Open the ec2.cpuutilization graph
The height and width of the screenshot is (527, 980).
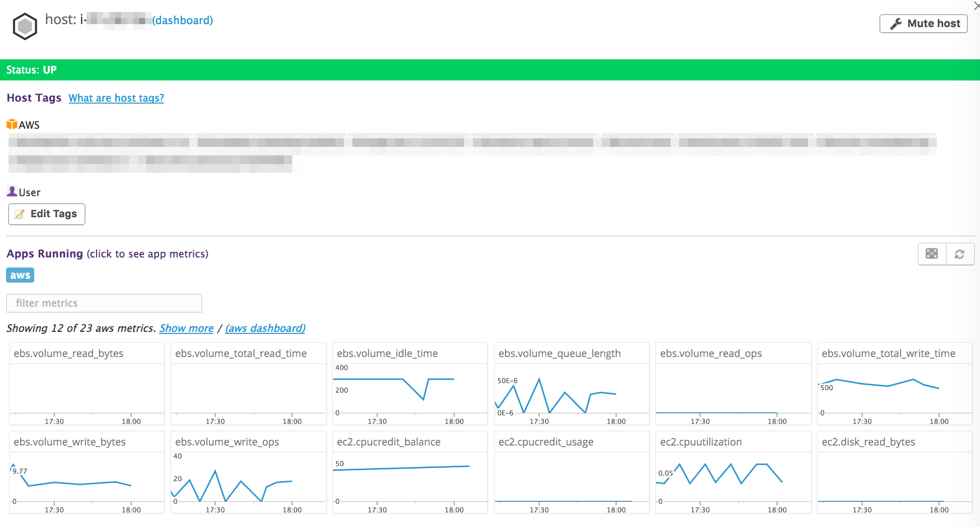pyautogui.click(x=733, y=472)
